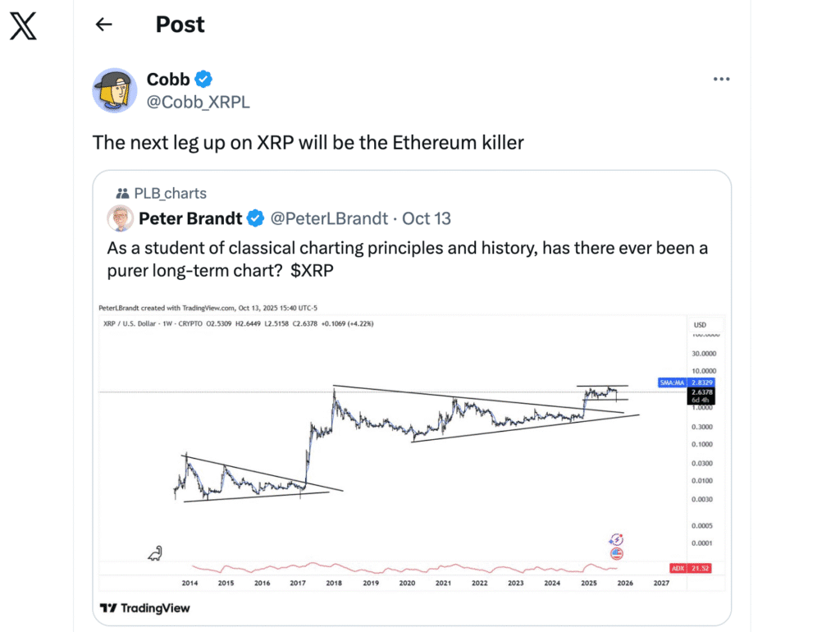Screen dimensions: 840x632
Task: Go back using the arrow
Action: [103, 25]
